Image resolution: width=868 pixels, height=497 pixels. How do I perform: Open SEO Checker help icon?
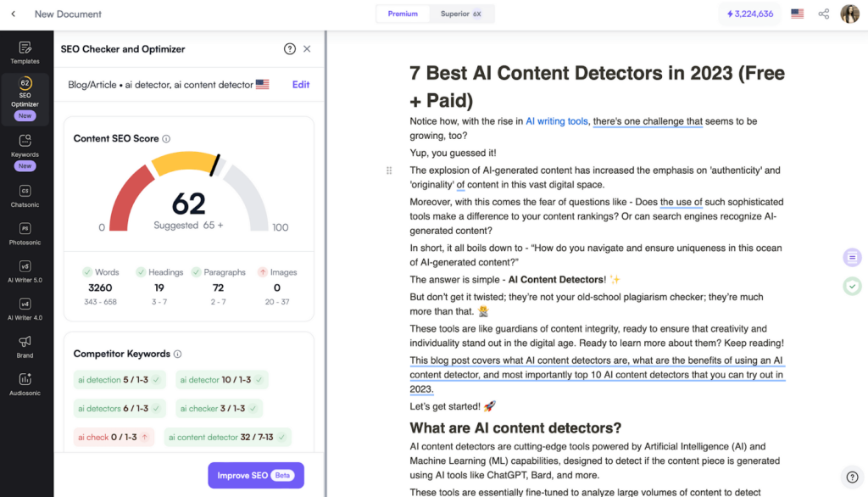click(x=290, y=48)
